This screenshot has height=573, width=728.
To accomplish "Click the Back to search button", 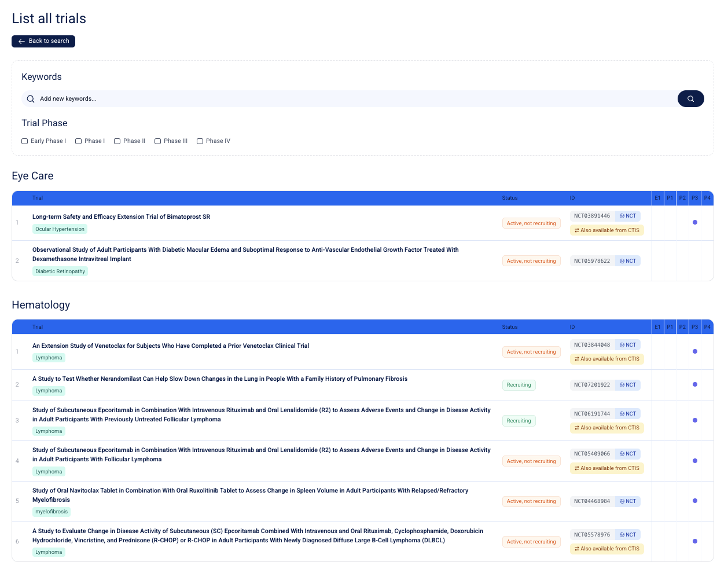I will coord(43,41).
